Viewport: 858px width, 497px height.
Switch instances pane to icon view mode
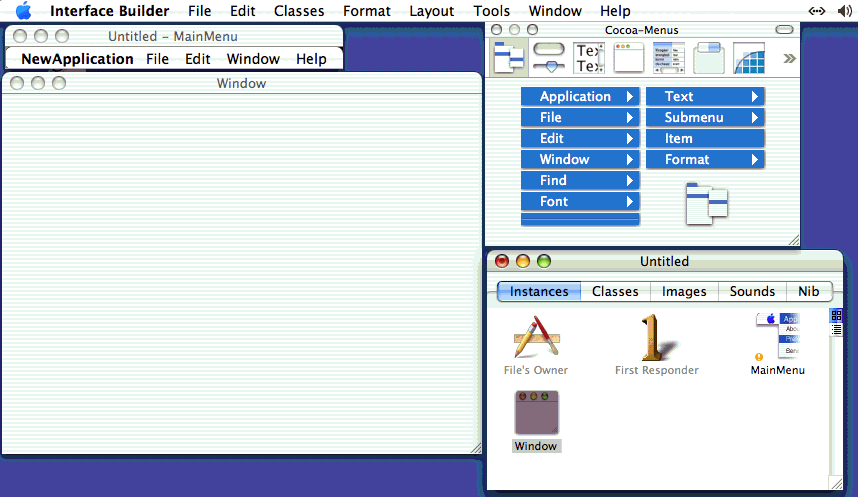(837, 315)
